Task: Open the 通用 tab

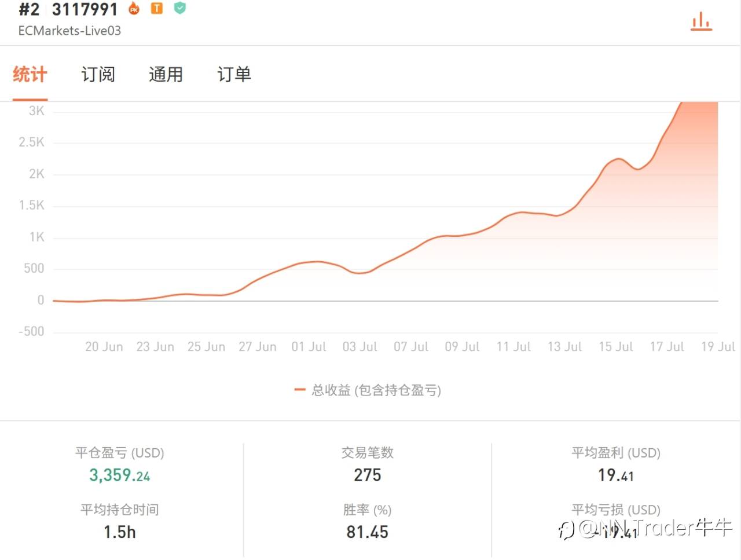Action: (166, 74)
